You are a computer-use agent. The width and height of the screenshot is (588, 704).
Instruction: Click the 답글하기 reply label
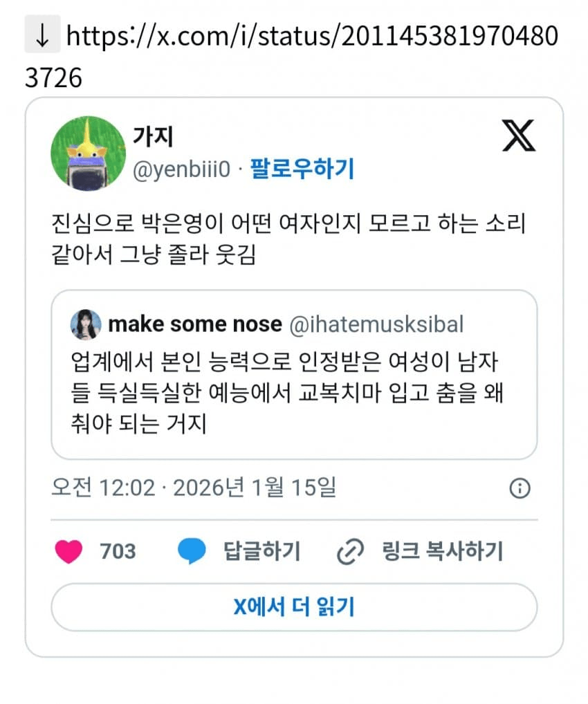(261, 552)
